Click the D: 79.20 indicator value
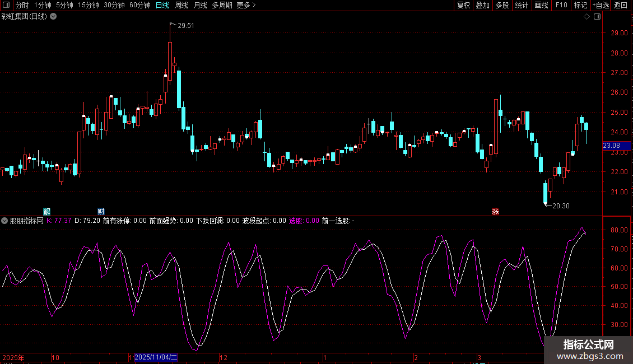The image size is (633, 364). (x=87, y=221)
